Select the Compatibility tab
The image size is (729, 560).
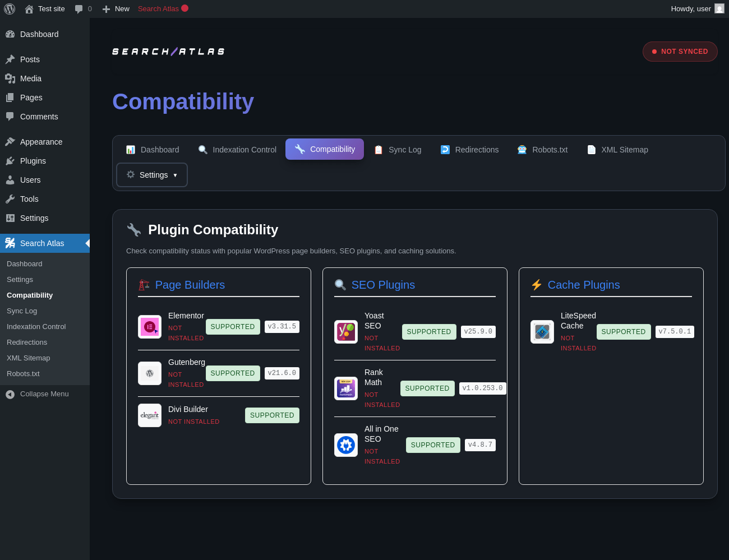point(325,149)
